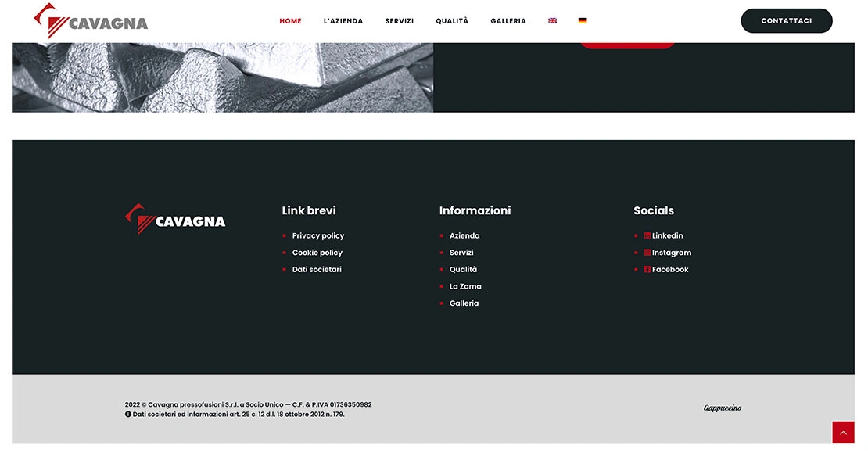868x456 pixels.
Task: Click the 'Socials' heading
Action: pos(654,210)
